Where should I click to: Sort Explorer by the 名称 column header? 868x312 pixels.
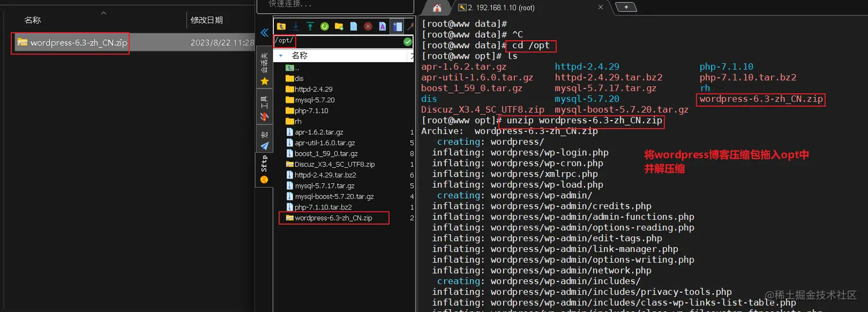[32, 20]
